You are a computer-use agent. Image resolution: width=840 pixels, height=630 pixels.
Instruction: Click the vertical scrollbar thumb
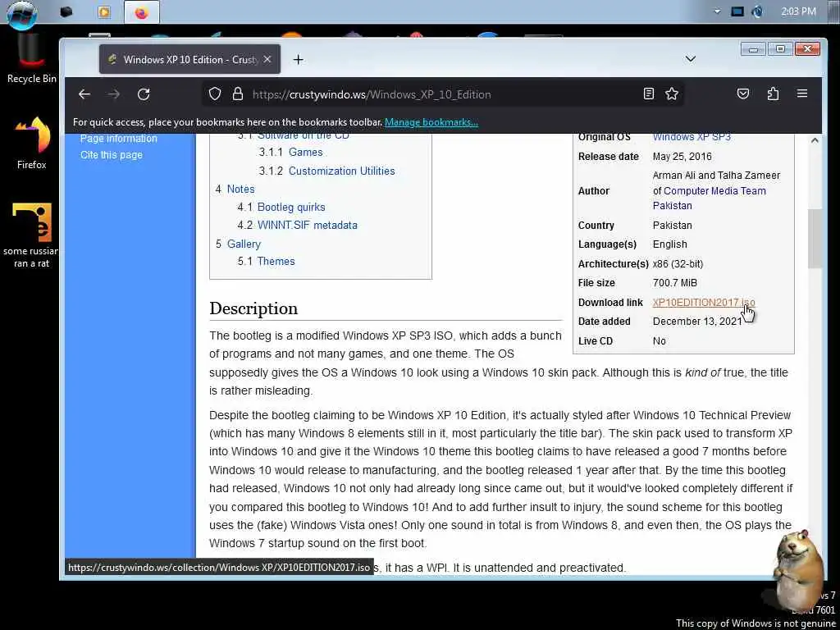click(x=815, y=239)
